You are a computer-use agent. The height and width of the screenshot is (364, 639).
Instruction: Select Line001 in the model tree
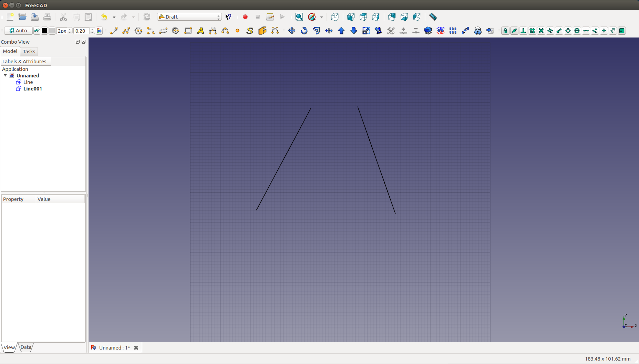(x=32, y=89)
